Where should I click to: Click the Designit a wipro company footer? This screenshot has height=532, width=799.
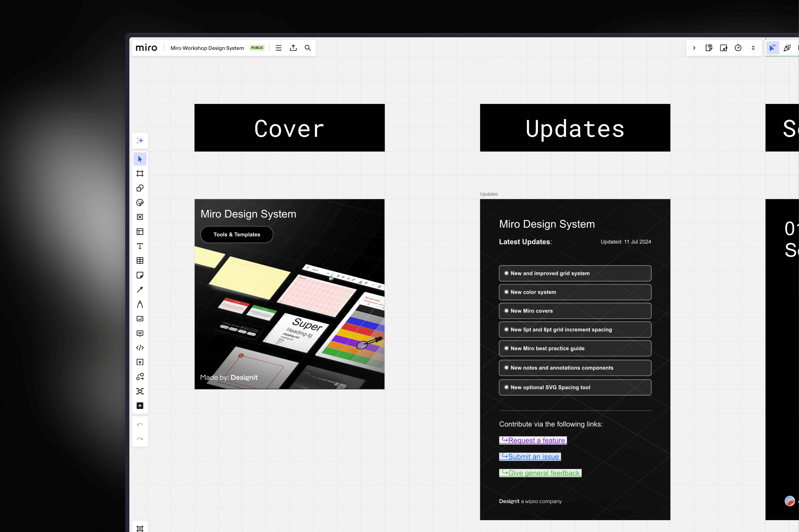point(530,501)
